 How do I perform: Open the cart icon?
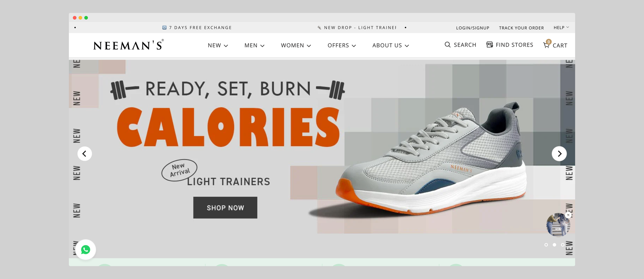point(546,45)
